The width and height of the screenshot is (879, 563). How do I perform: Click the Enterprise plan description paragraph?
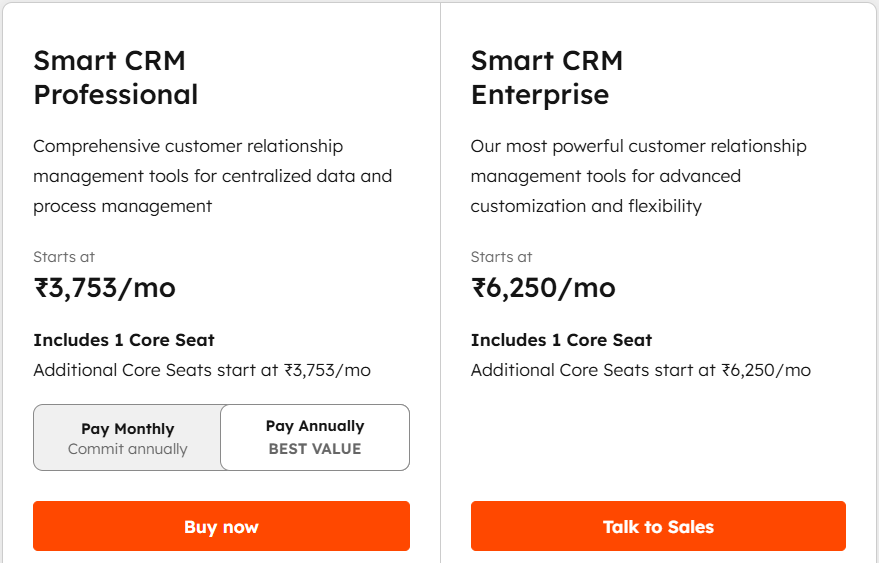(638, 176)
